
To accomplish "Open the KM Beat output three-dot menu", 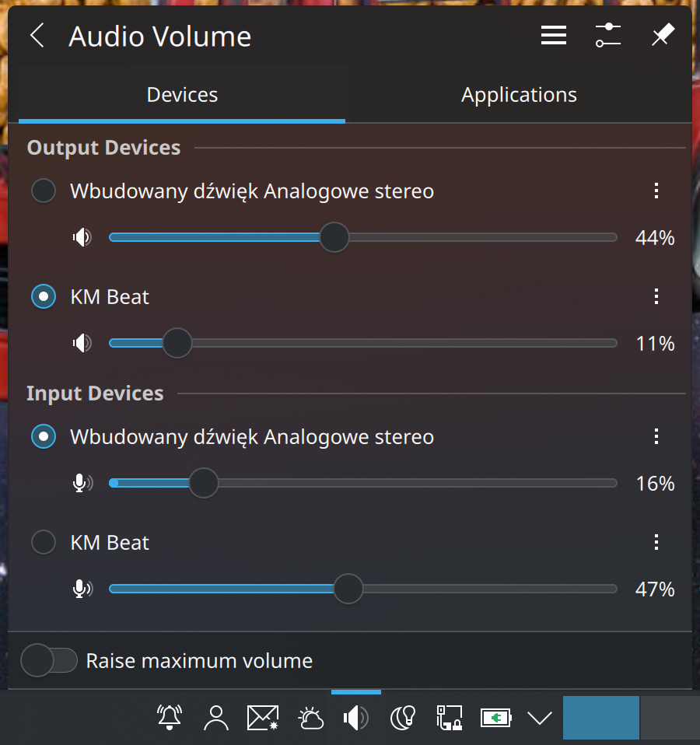I will (x=656, y=296).
